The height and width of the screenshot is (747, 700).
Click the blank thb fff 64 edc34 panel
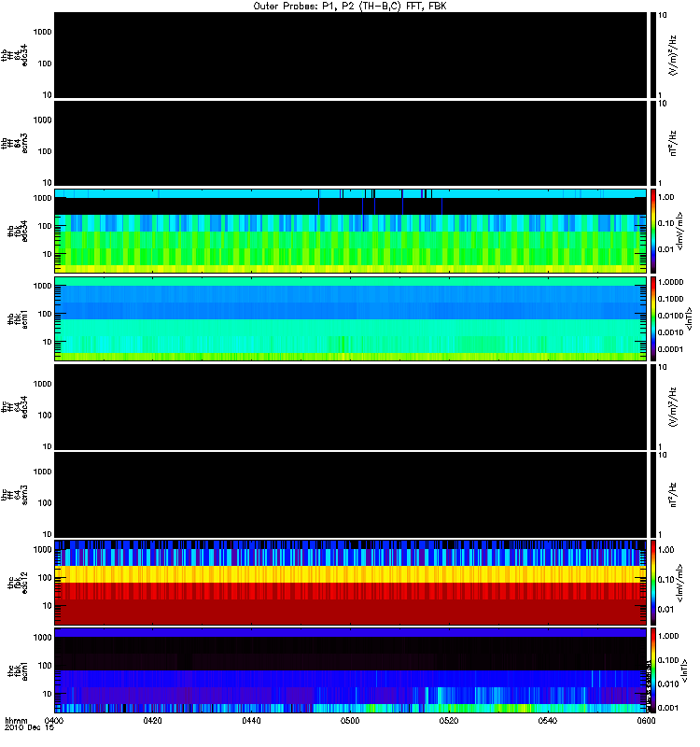point(350,55)
